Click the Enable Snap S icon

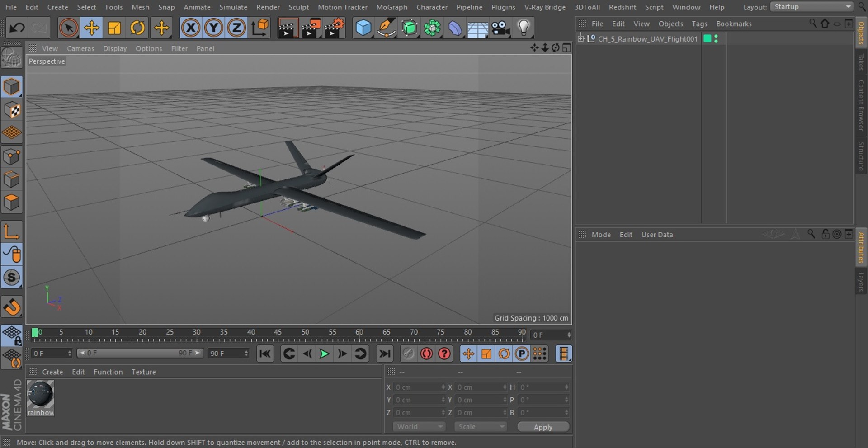(12, 277)
